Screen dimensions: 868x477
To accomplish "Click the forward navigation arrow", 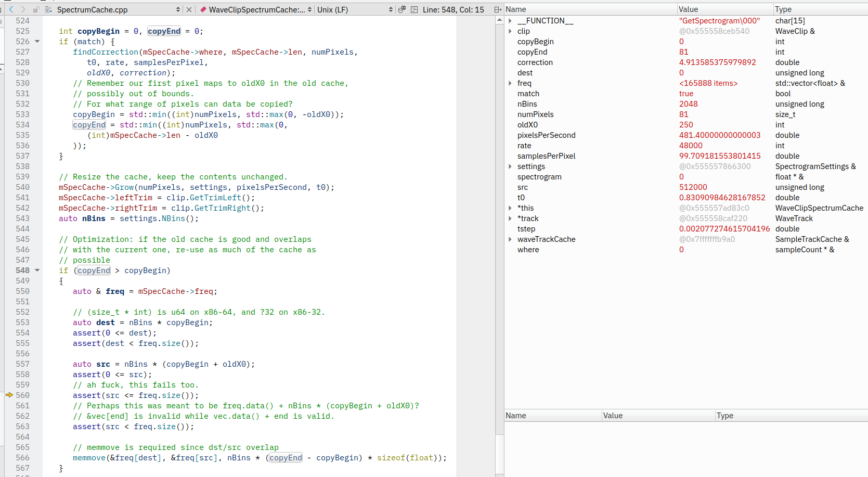I will [23, 9].
